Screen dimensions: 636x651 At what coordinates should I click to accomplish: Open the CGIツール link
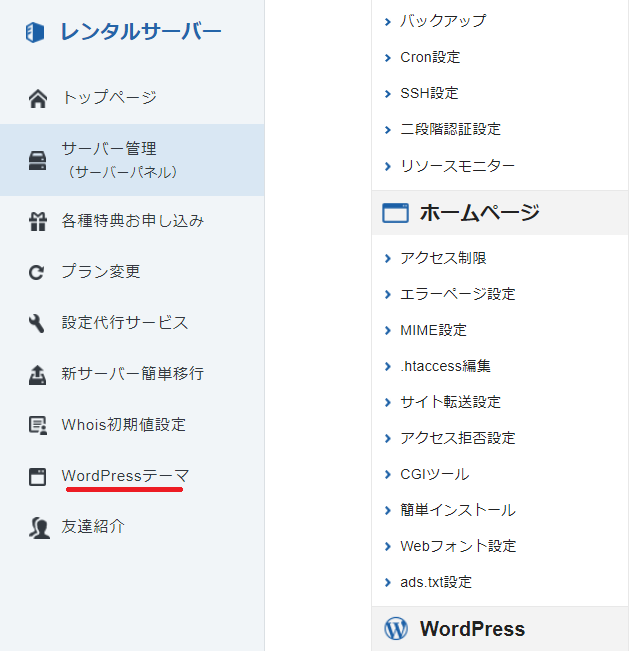click(435, 474)
